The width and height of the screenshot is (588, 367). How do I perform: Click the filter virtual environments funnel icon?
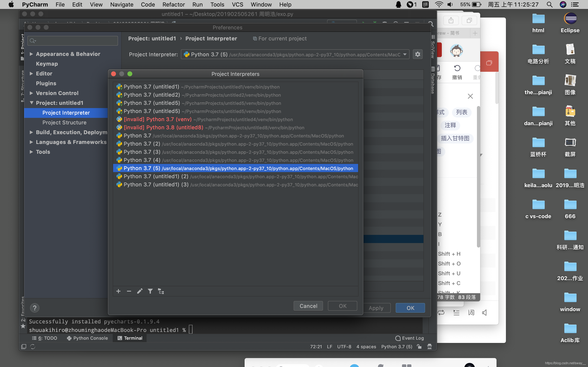[x=150, y=291]
